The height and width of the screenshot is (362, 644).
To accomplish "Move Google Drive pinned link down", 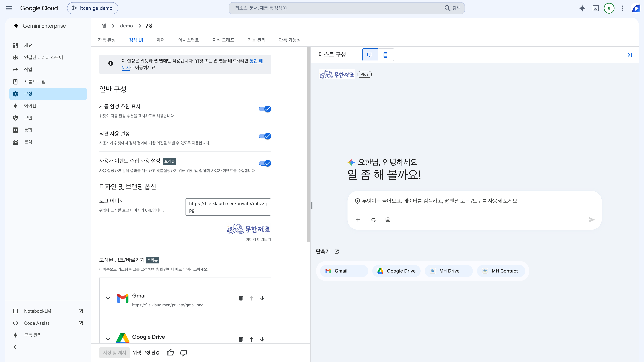I will (x=262, y=339).
